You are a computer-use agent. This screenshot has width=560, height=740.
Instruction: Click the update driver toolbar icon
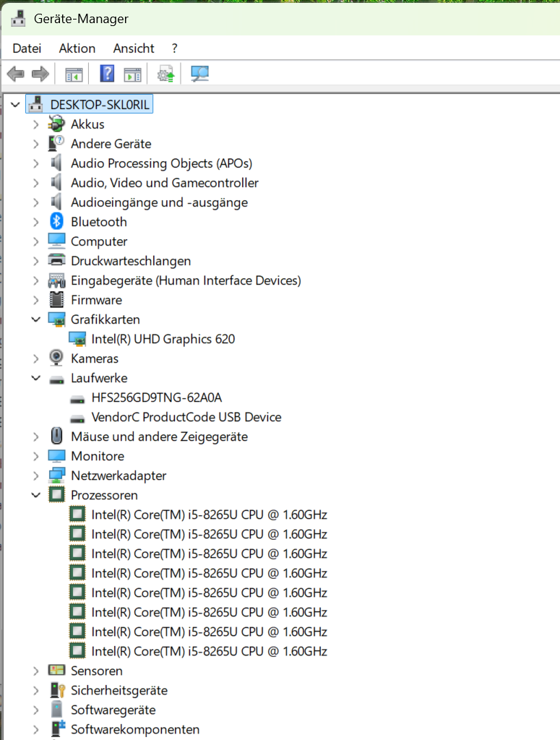165,74
